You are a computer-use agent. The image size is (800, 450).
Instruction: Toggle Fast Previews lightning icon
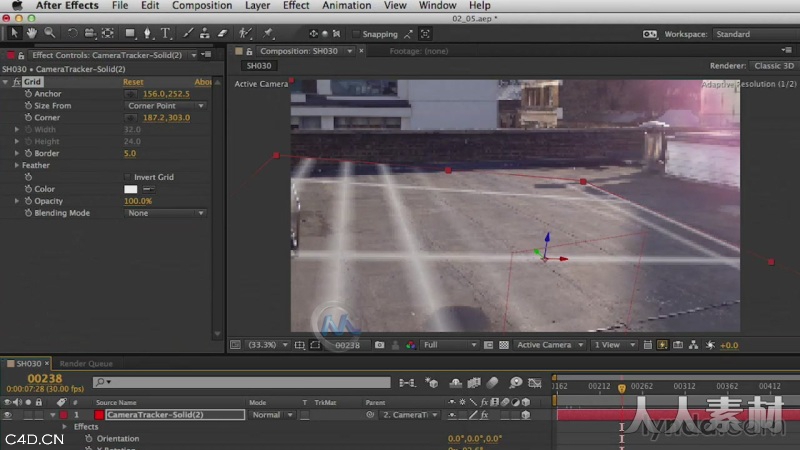(662, 345)
